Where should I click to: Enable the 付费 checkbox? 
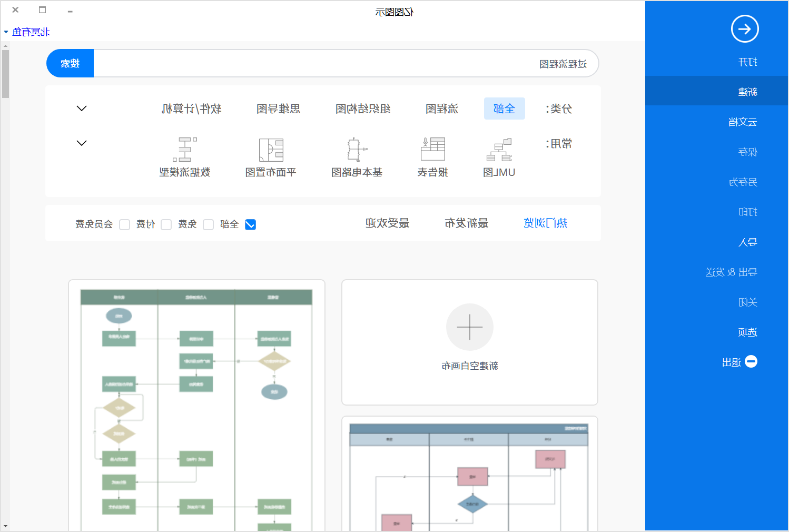[166, 225]
